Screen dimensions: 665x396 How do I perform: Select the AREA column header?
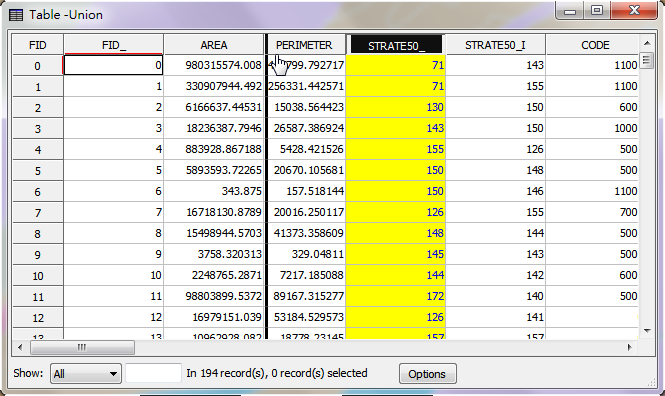click(x=214, y=45)
